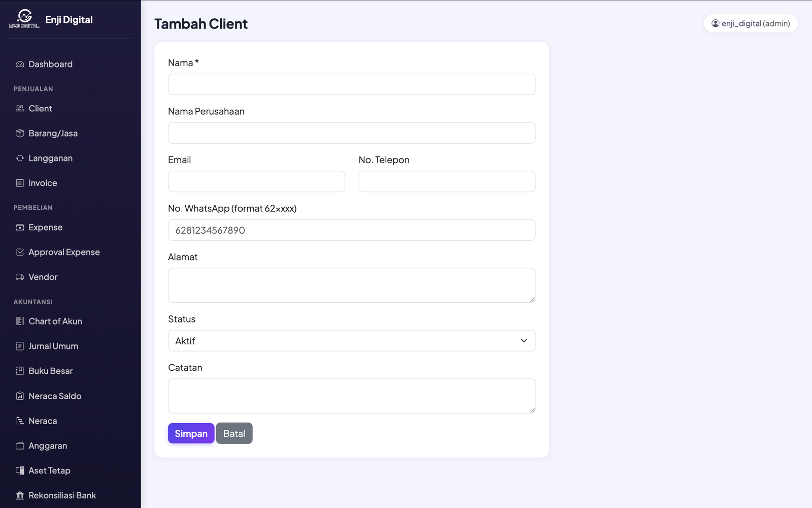Image resolution: width=812 pixels, height=508 pixels.
Task: Click the Invoice document icon
Action: 20,183
